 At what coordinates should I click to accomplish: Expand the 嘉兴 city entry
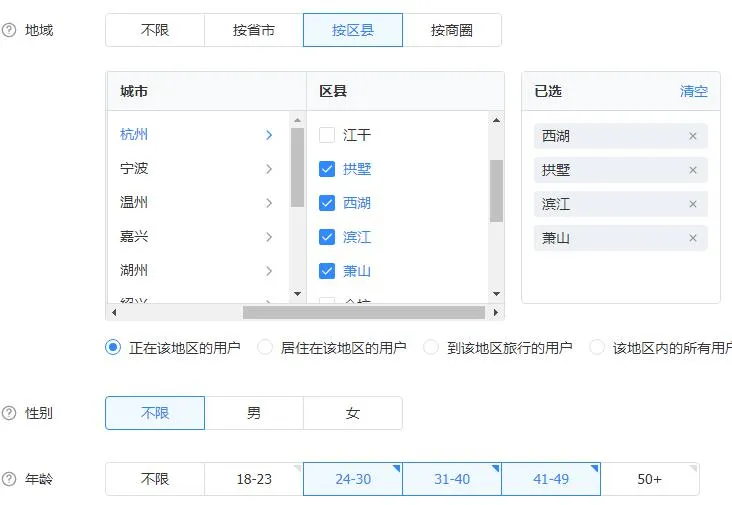pyautogui.click(x=269, y=237)
